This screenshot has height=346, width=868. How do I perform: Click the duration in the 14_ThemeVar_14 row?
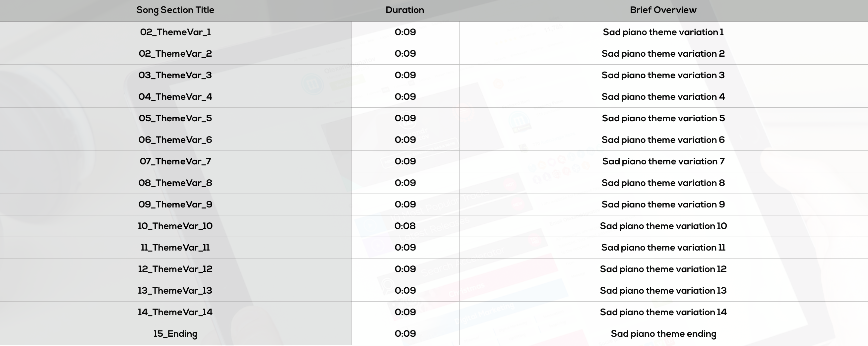[x=405, y=312]
